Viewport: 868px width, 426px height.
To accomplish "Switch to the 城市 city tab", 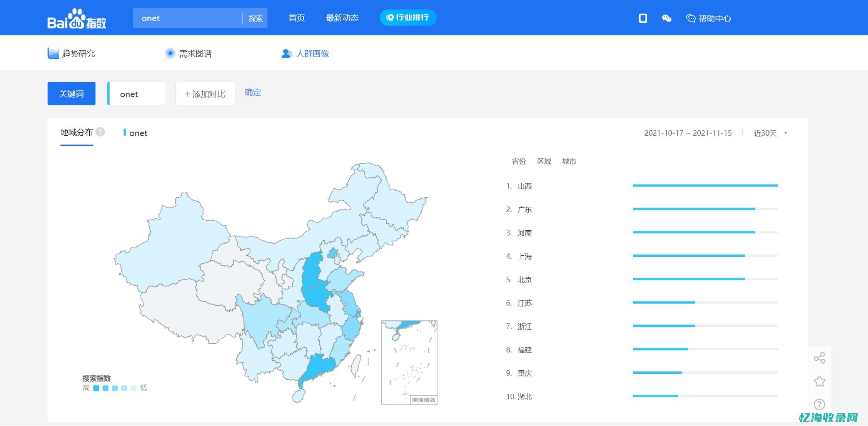I will (x=569, y=161).
